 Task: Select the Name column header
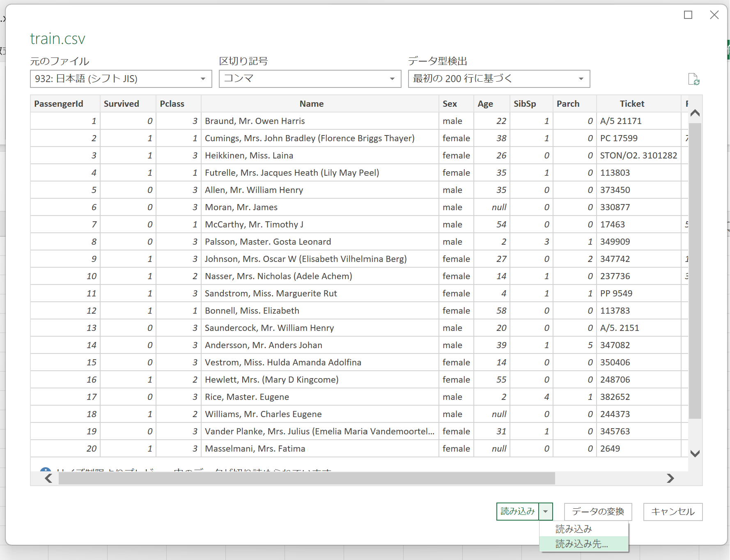[311, 103]
